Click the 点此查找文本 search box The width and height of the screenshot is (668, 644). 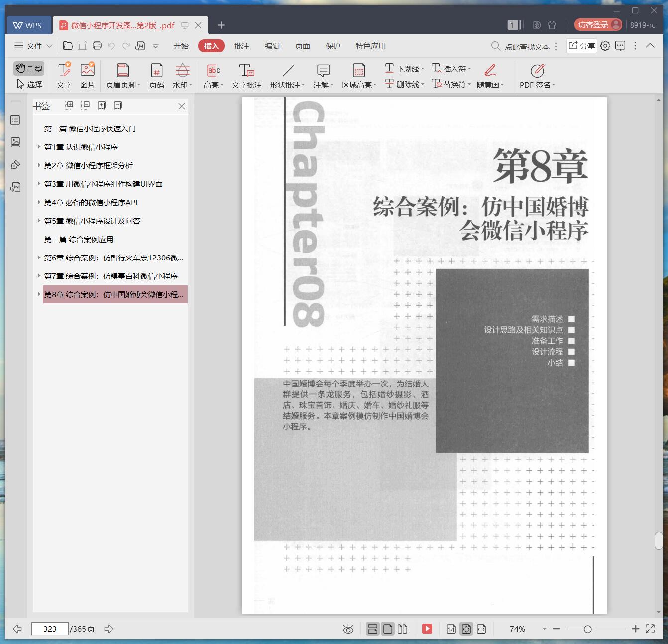521,46
